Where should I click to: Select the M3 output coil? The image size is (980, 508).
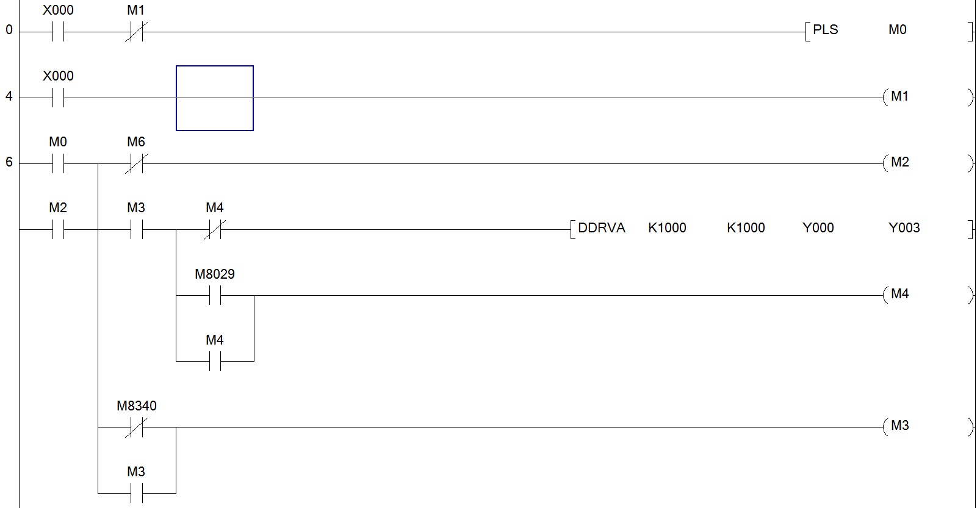pos(899,426)
